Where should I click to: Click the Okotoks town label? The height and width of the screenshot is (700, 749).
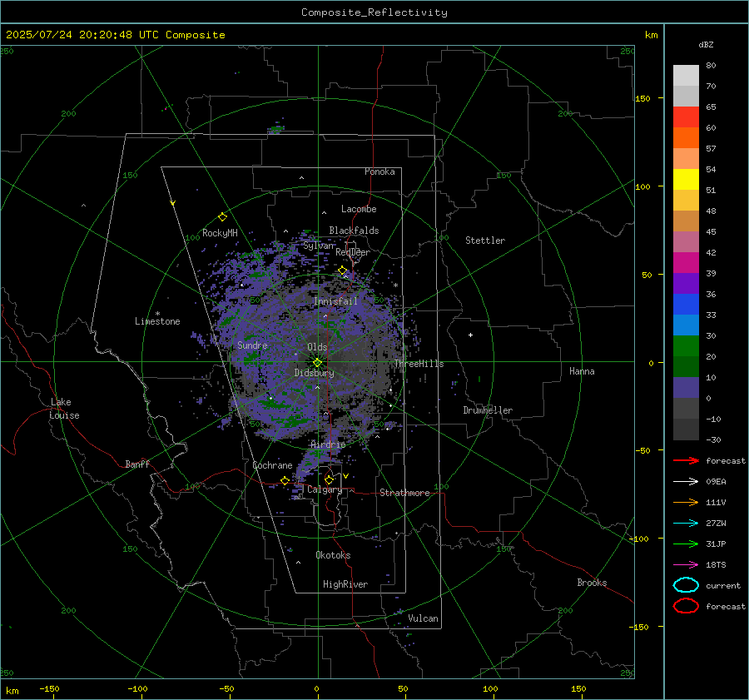coord(333,555)
